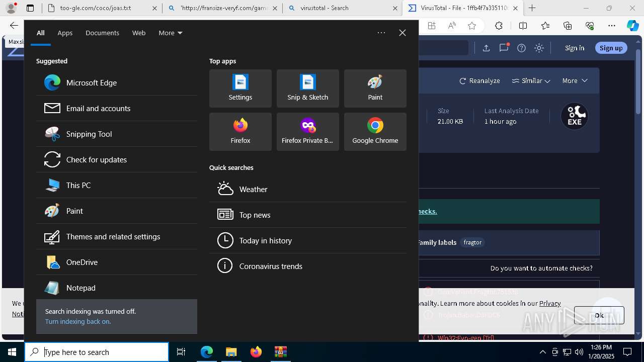Click Turn indexing back on link
The width and height of the screenshot is (644, 362).
point(78,321)
